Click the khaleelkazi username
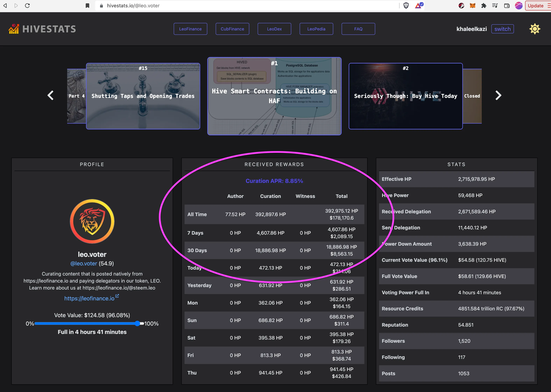Screen dimensions: 551x392 [x=472, y=29]
